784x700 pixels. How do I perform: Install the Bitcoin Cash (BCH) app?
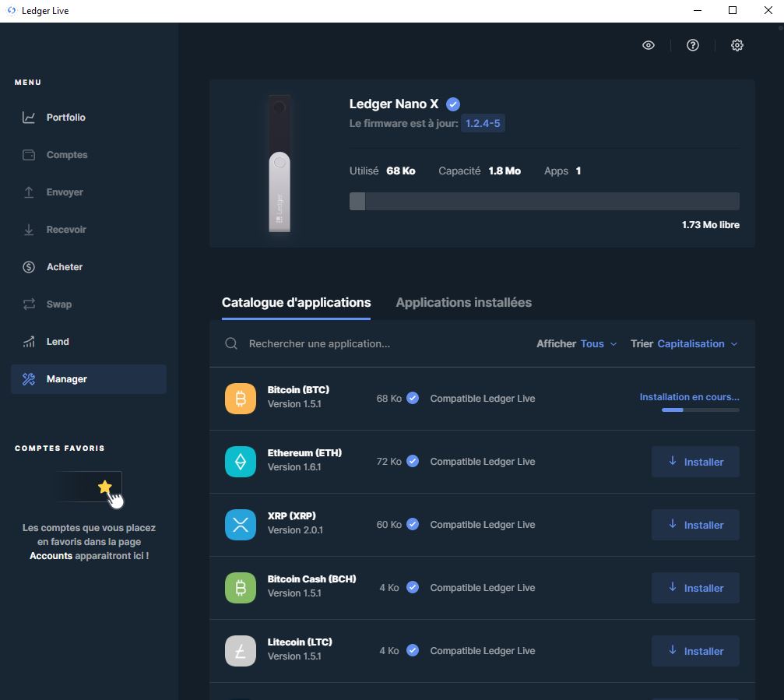[x=695, y=588]
